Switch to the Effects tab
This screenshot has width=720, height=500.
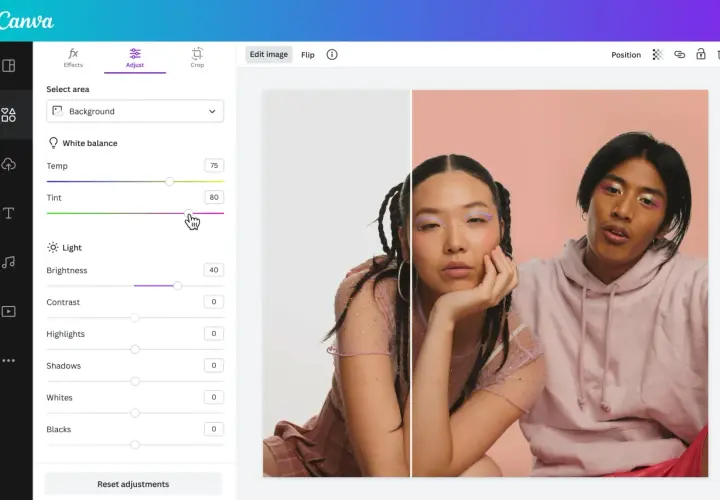(x=73, y=58)
